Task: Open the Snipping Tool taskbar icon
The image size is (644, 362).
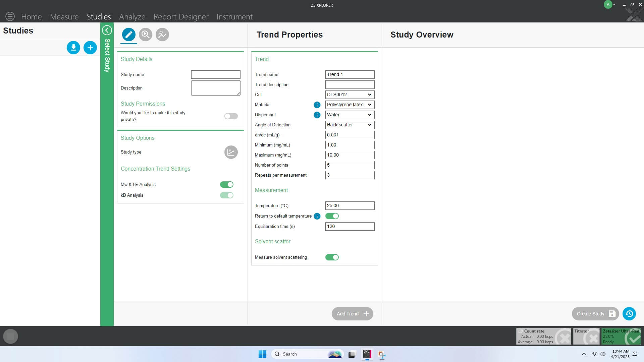Action: coord(382,354)
